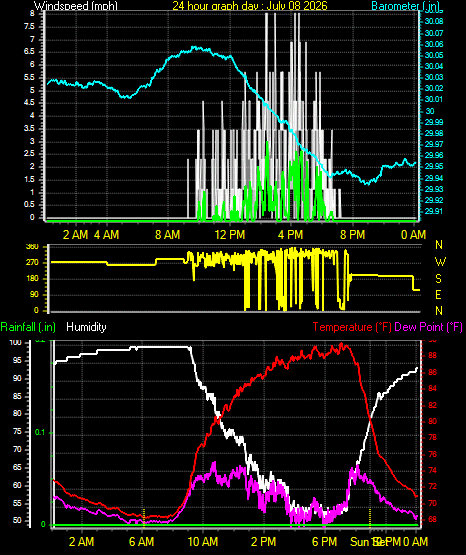Click the "55" humidity scale value
This screenshot has height=555, width=466.
pyautogui.click(x=17, y=503)
